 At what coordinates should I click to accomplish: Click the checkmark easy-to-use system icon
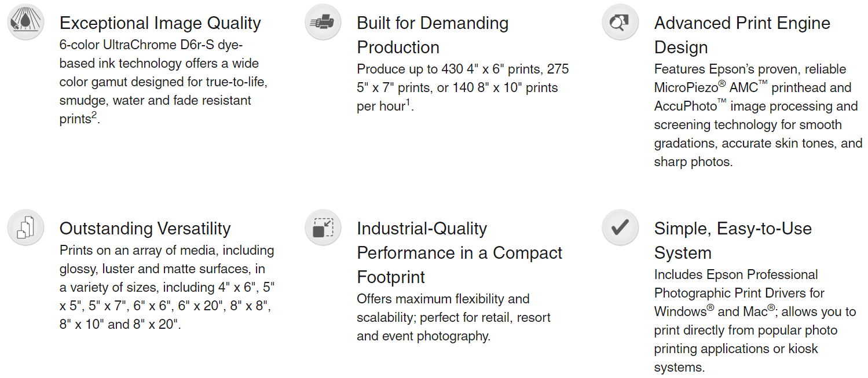tap(620, 227)
